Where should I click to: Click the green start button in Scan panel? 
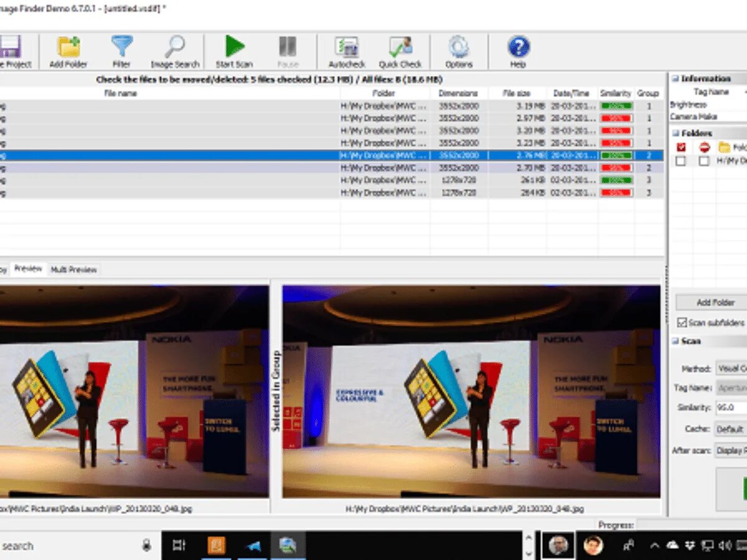pyautogui.click(x=731, y=488)
